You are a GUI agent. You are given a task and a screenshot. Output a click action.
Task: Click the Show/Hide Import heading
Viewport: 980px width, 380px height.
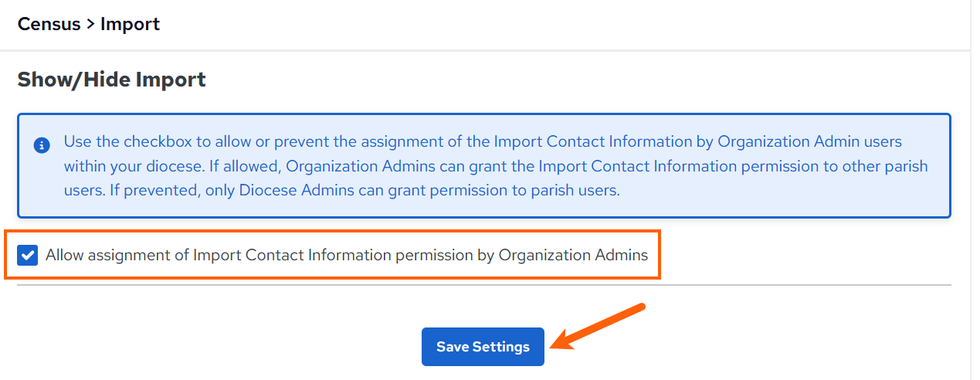point(112,79)
